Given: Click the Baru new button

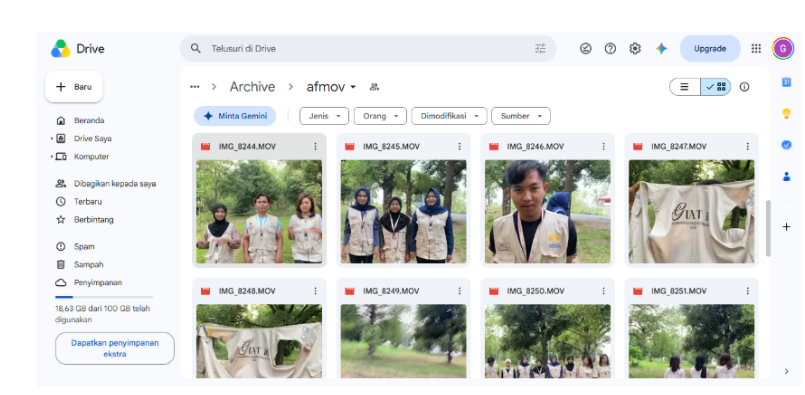Looking at the screenshot, I should coord(74,87).
